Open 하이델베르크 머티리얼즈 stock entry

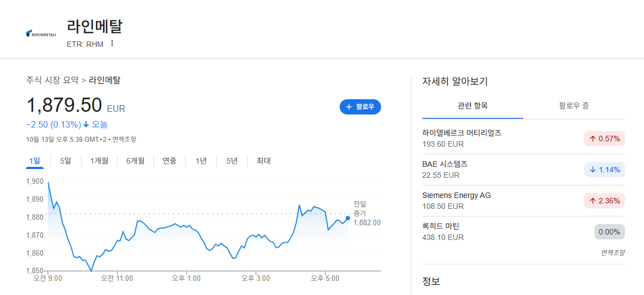[524, 139]
